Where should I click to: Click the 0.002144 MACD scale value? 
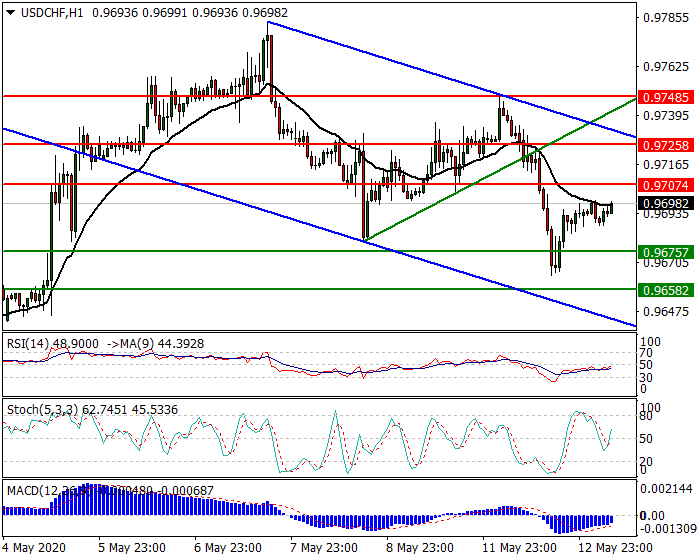[668, 489]
